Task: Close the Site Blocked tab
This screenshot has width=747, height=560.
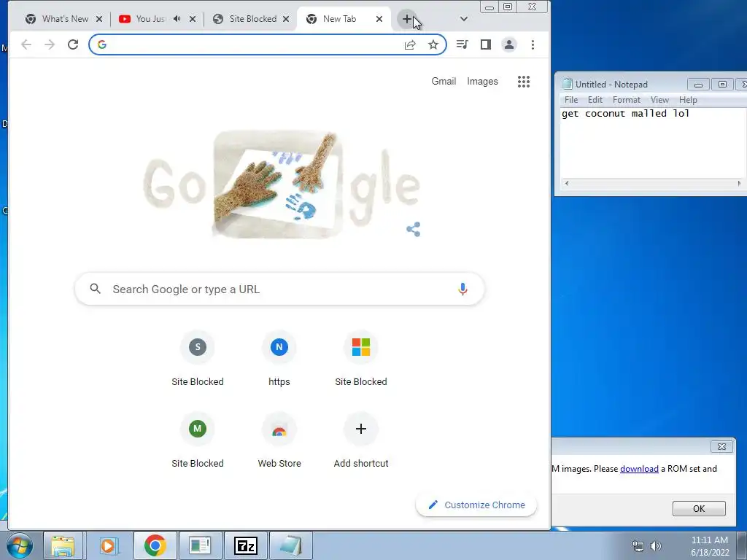Action: 286,19
